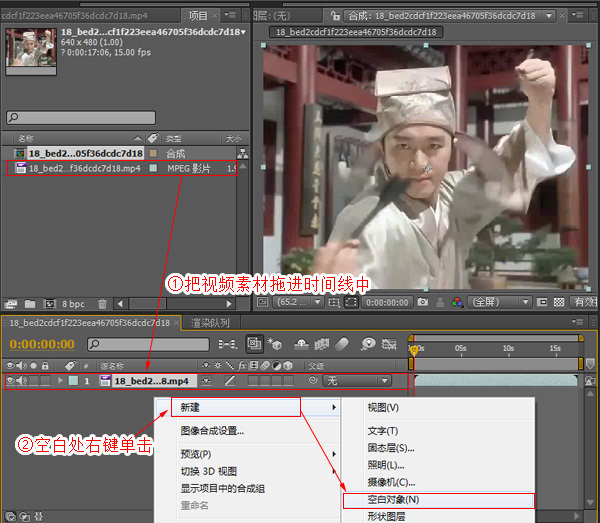The image size is (600, 523).
Task: Enable solo for layer 1
Action: pos(34,381)
